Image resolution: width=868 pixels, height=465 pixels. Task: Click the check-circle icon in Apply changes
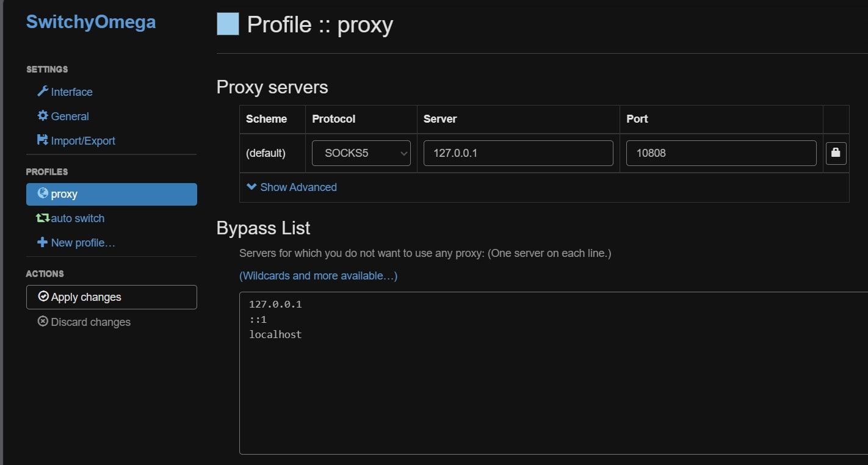[43, 296]
